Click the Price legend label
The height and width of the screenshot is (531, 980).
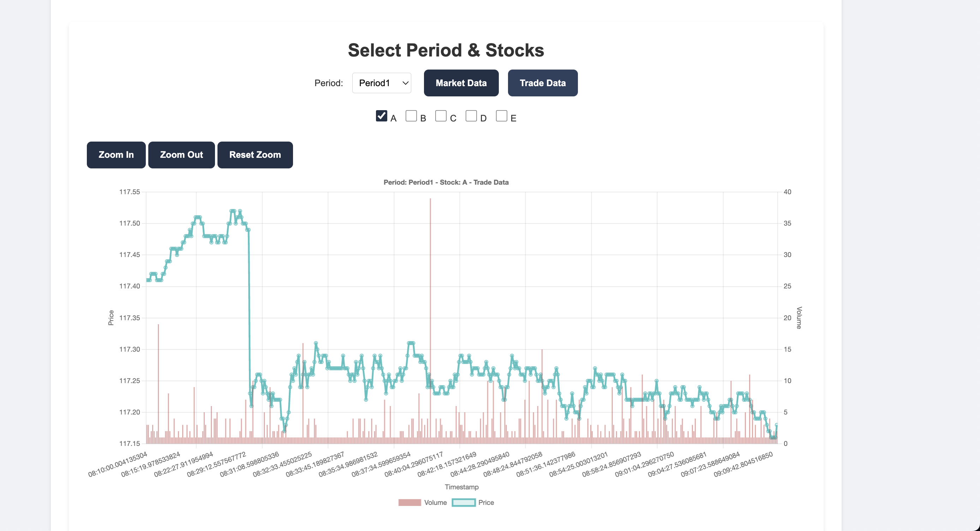[x=486, y=502]
